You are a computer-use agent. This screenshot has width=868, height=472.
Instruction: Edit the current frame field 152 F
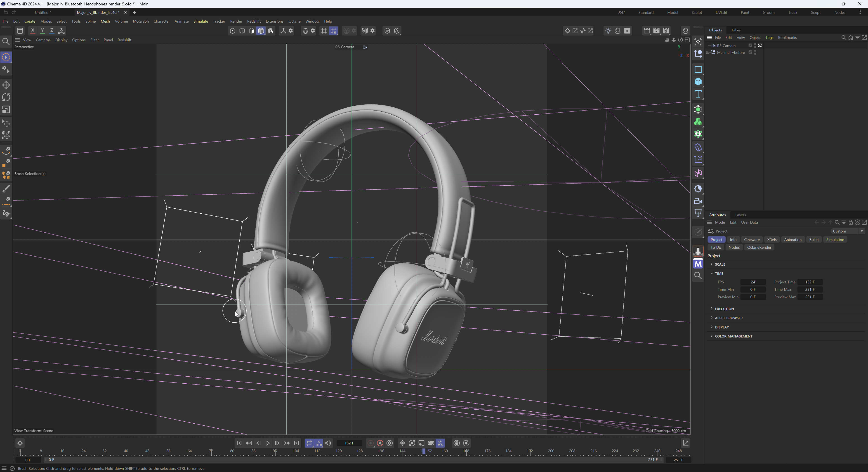(x=349, y=443)
